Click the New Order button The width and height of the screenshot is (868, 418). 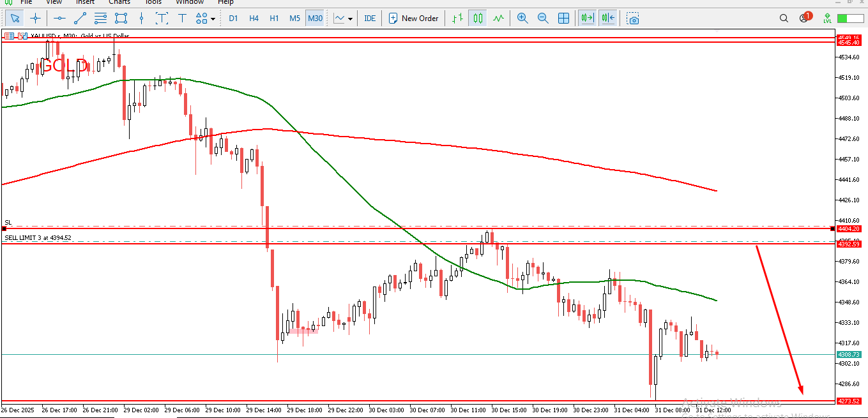point(413,19)
